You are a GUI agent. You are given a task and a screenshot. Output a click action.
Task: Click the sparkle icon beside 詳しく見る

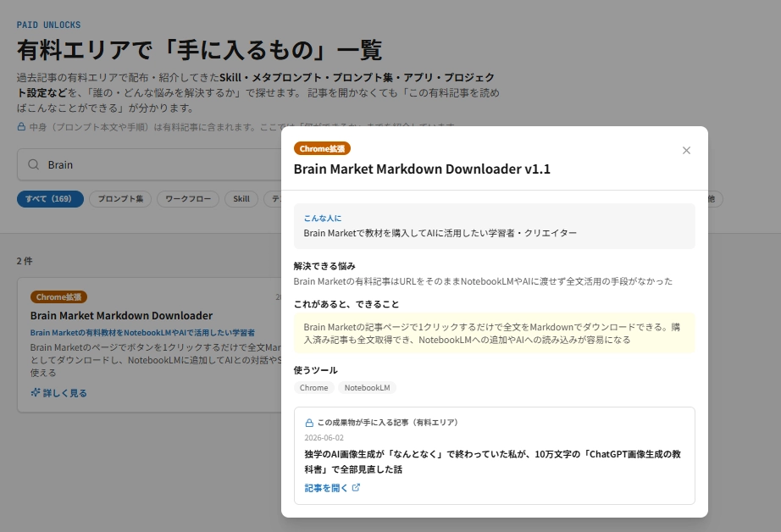click(x=36, y=392)
